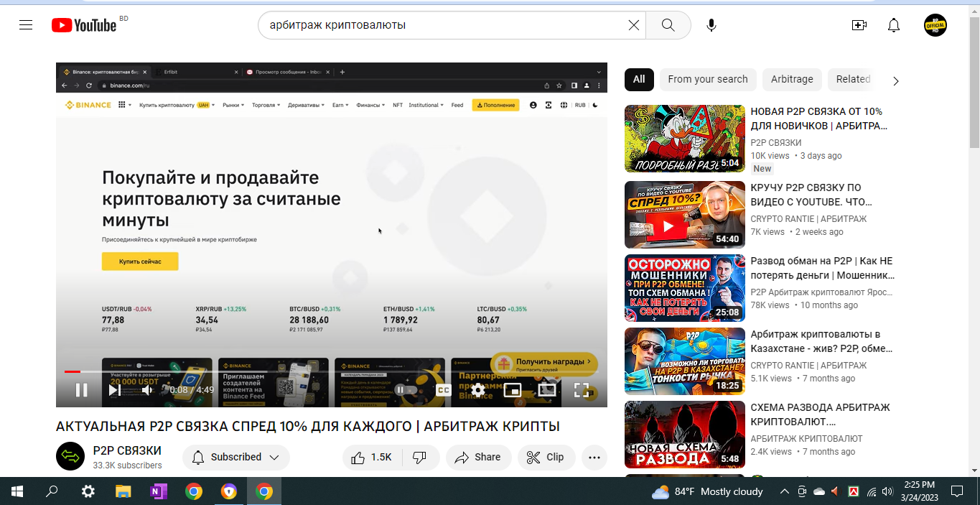This screenshot has height=505, width=980.
Task: Open АРБИТРАЖ КРИПТОВАЛЮТ channel name
Action: click(807, 438)
